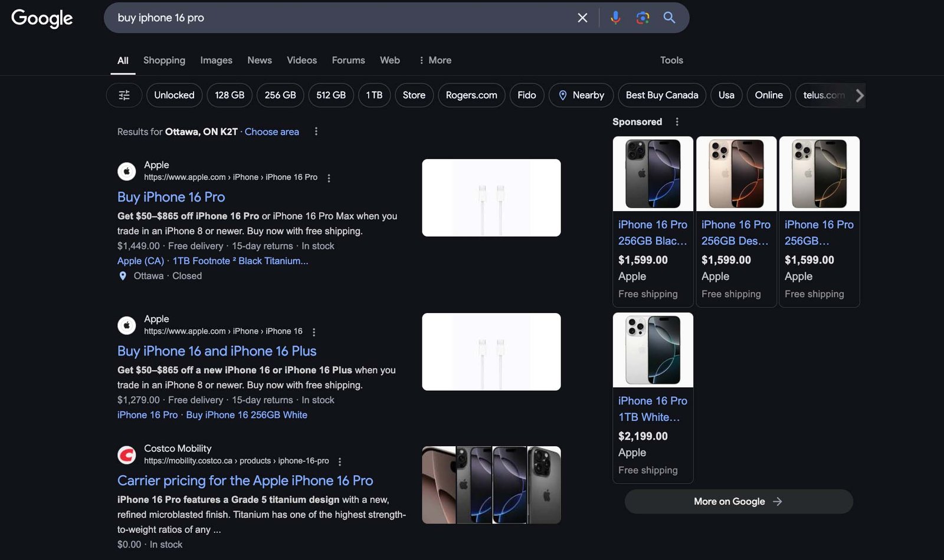The width and height of the screenshot is (944, 560).
Task: Click Apple favicon of Buy iPhone 16 Pro result
Action: 127,172
